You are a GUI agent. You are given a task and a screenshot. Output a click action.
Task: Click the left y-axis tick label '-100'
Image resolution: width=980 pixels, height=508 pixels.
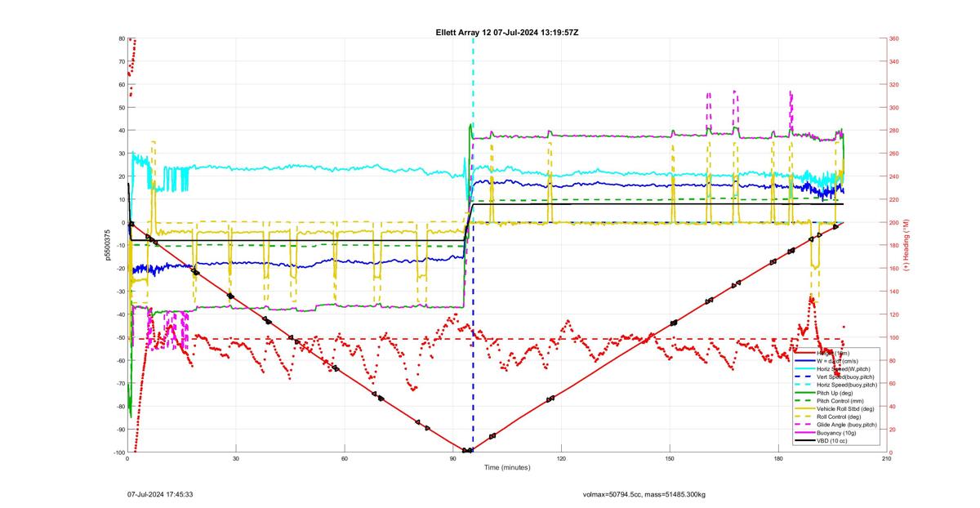click(118, 452)
